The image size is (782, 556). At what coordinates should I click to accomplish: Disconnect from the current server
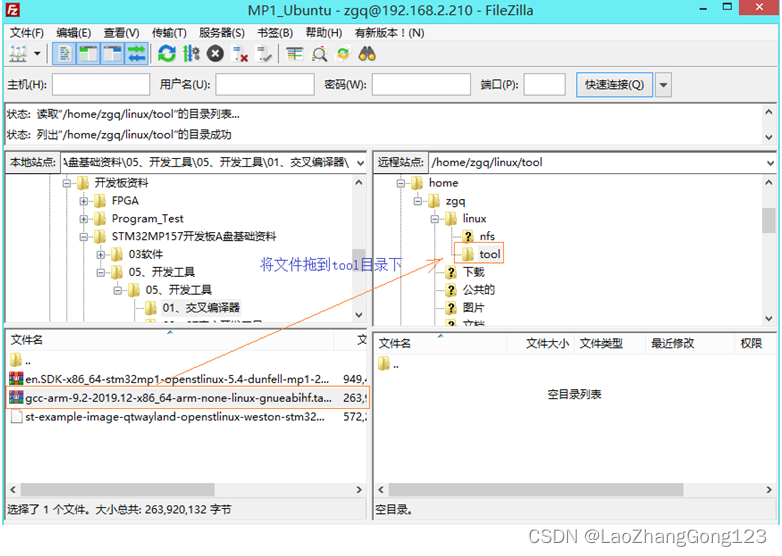[240, 54]
